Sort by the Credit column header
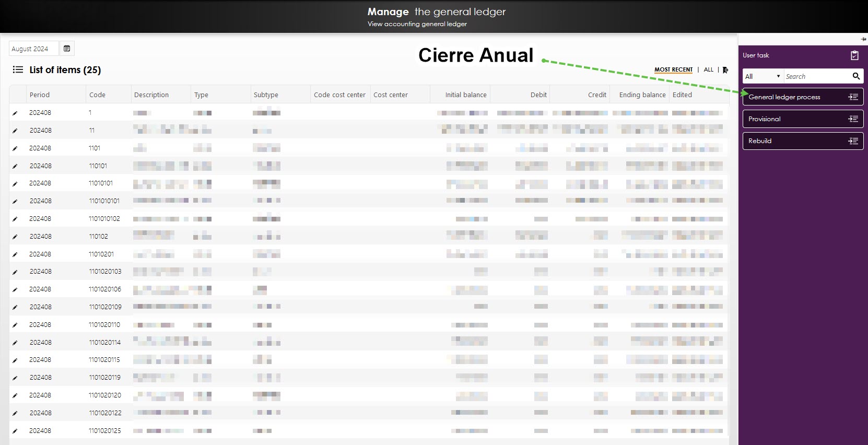The image size is (868, 445). coord(597,95)
